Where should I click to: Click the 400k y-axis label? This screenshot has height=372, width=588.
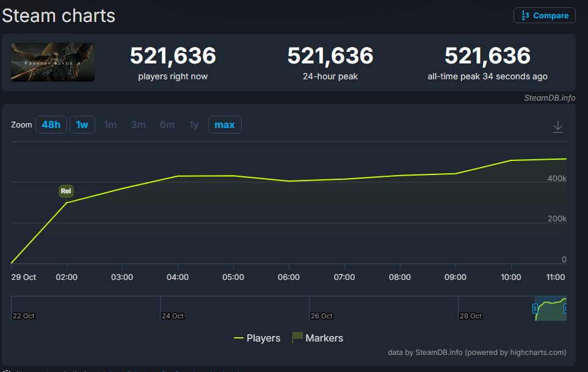coord(557,179)
